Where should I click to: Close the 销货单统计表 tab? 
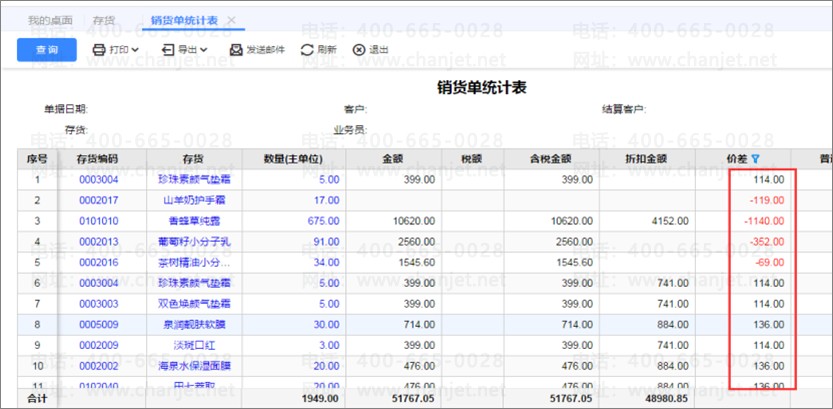coord(232,20)
